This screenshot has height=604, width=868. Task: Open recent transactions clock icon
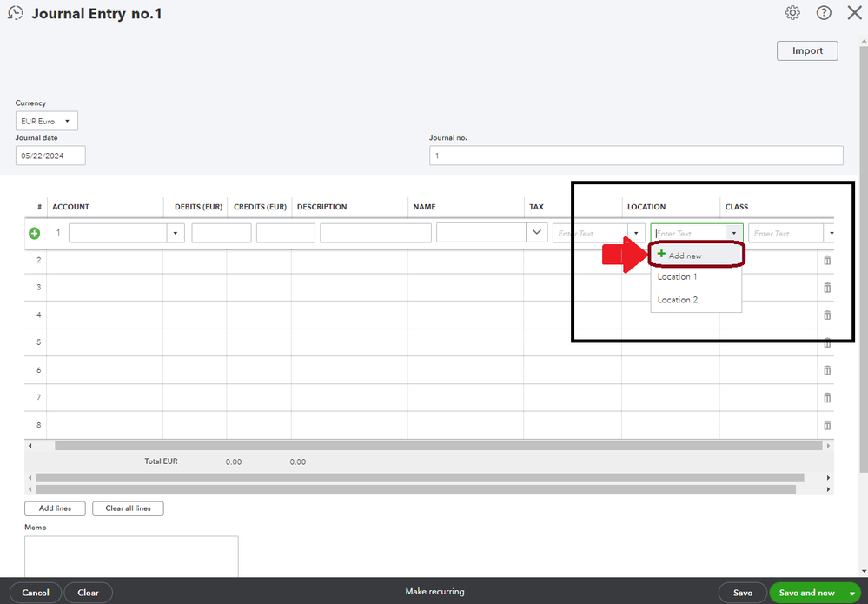click(x=16, y=13)
